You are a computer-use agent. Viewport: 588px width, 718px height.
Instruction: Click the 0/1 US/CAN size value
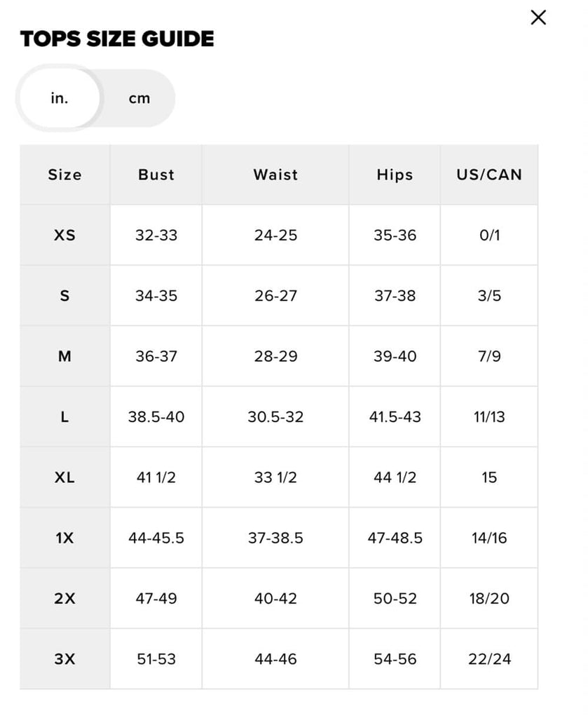click(x=489, y=235)
